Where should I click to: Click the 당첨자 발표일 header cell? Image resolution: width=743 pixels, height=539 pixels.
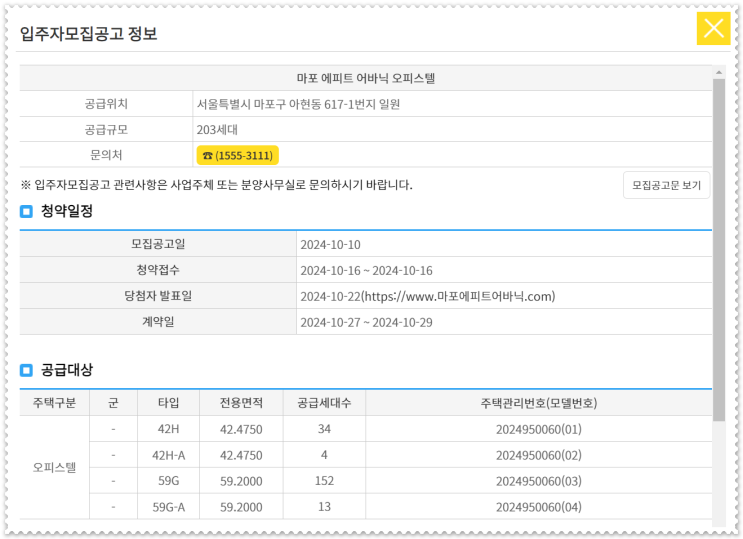coord(158,296)
